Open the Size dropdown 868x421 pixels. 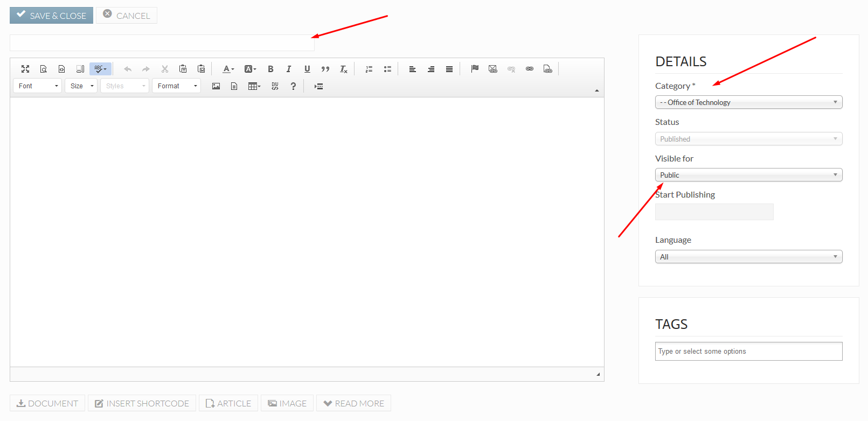[x=81, y=86]
